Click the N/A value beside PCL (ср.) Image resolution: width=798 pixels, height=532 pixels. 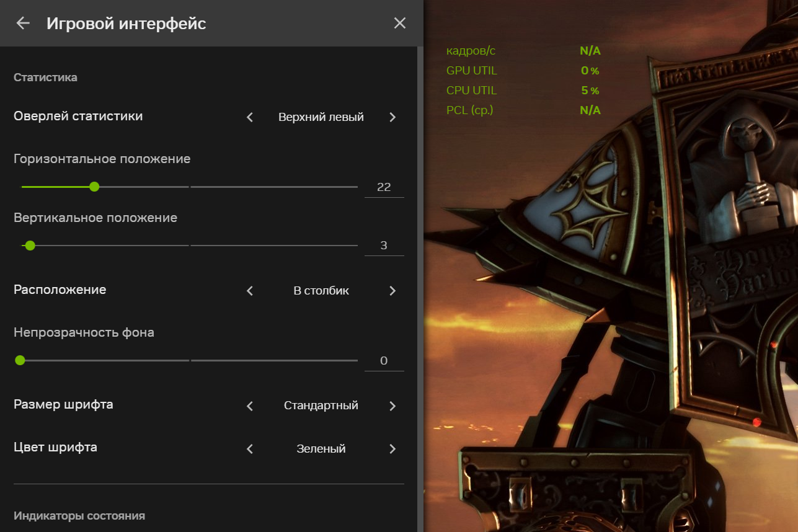tap(590, 110)
